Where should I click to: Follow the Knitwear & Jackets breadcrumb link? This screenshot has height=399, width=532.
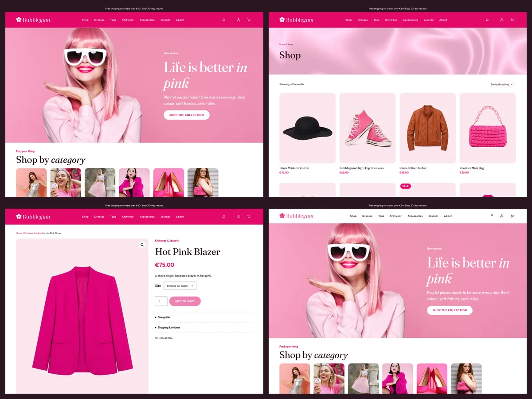click(x=34, y=233)
